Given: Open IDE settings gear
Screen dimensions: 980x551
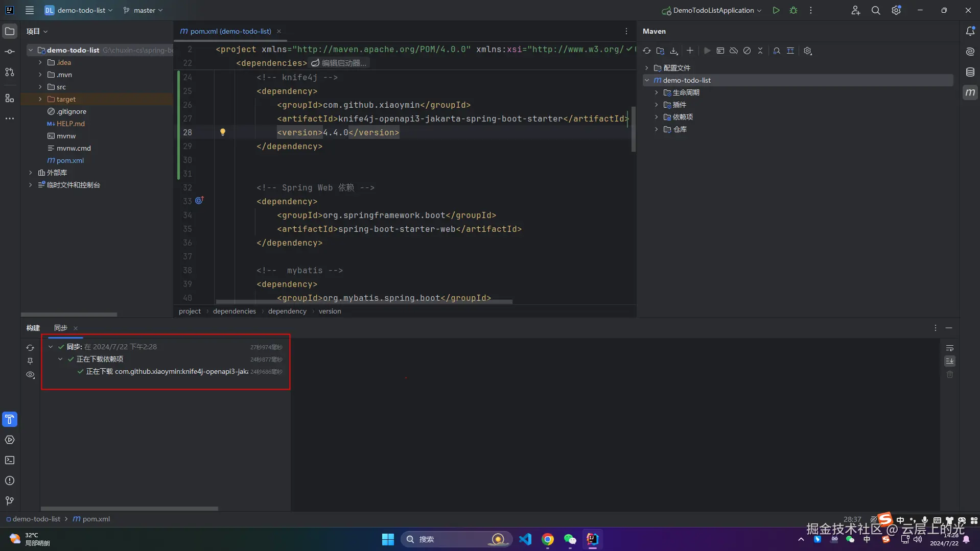Looking at the screenshot, I should pos(896,10).
